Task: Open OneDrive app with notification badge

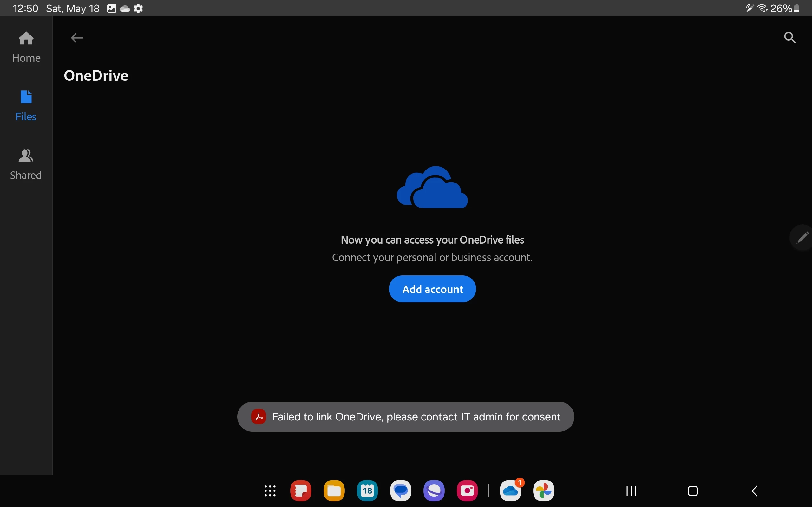Action: click(510, 491)
